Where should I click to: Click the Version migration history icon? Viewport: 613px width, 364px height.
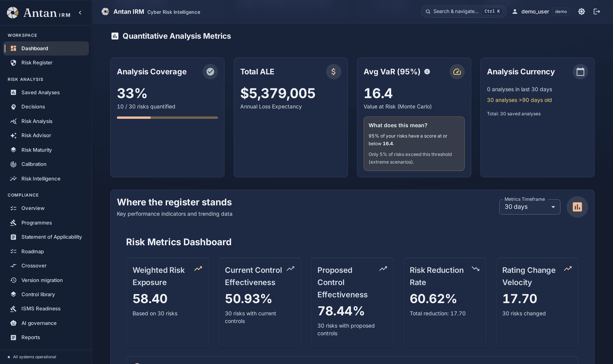coord(13,280)
